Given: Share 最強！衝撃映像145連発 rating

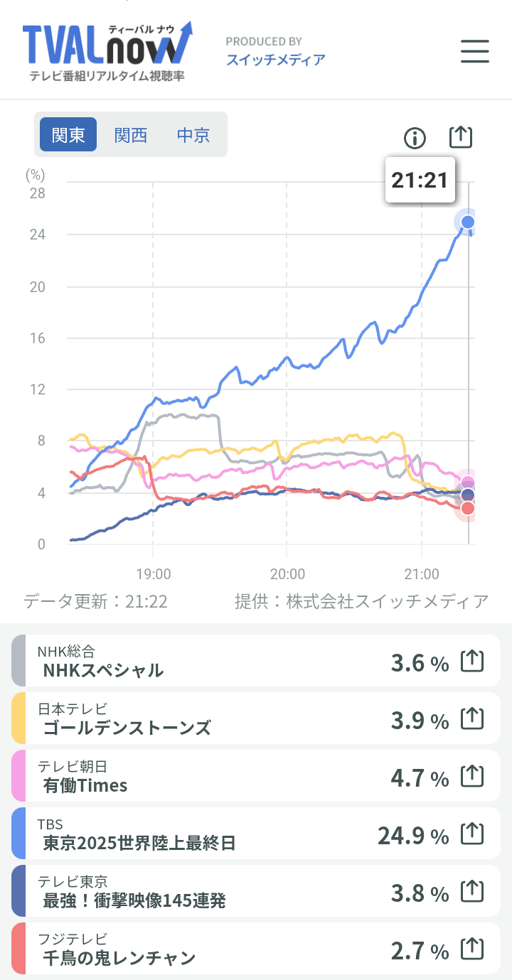Looking at the screenshot, I should point(472,892).
